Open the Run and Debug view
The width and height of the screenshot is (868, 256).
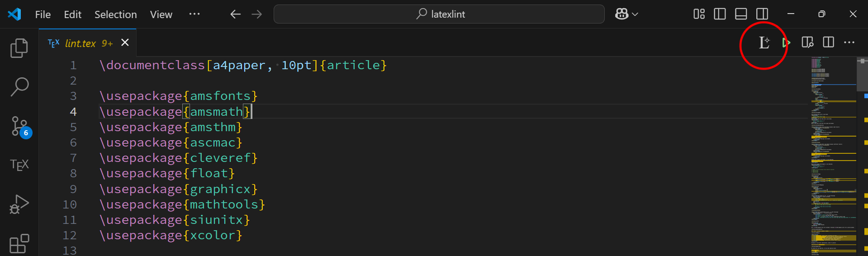[19, 204]
